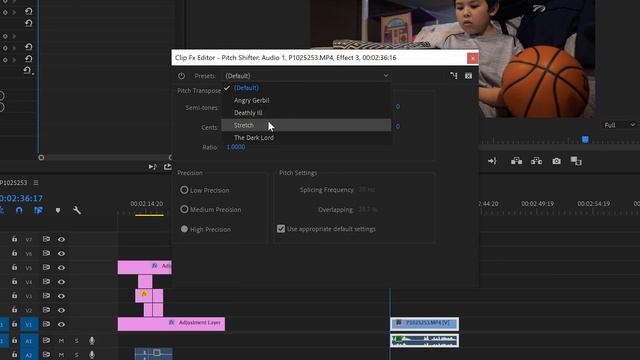The width and height of the screenshot is (640, 360).
Task: Click the 00:02:49:19 ruler timestamp
Action: 537,204
